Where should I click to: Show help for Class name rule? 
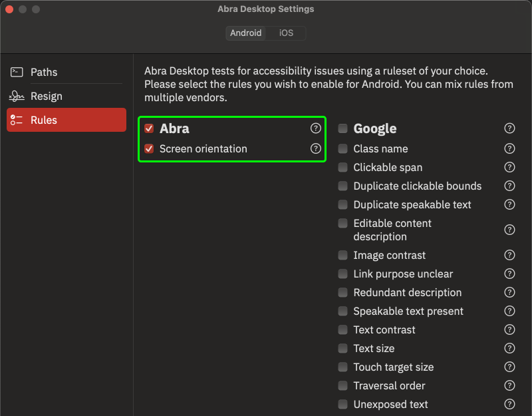[x=509, y=148]
